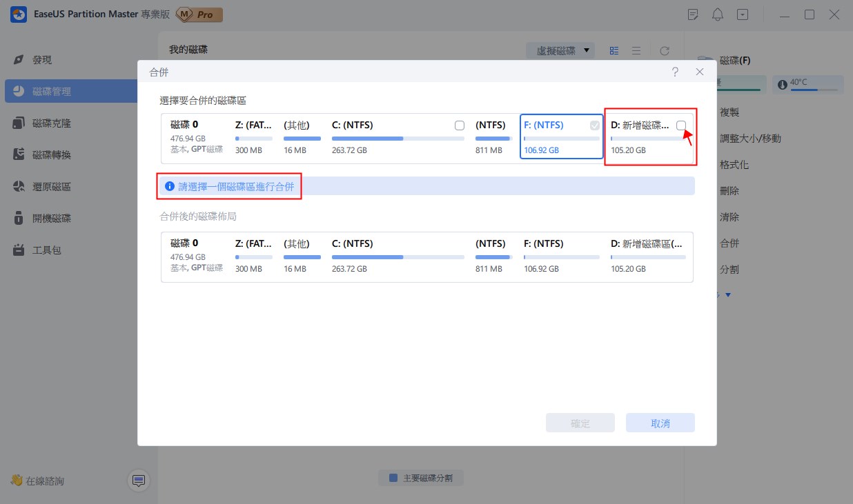
Task: Refresh the disk list
Action: coord(664,50)
